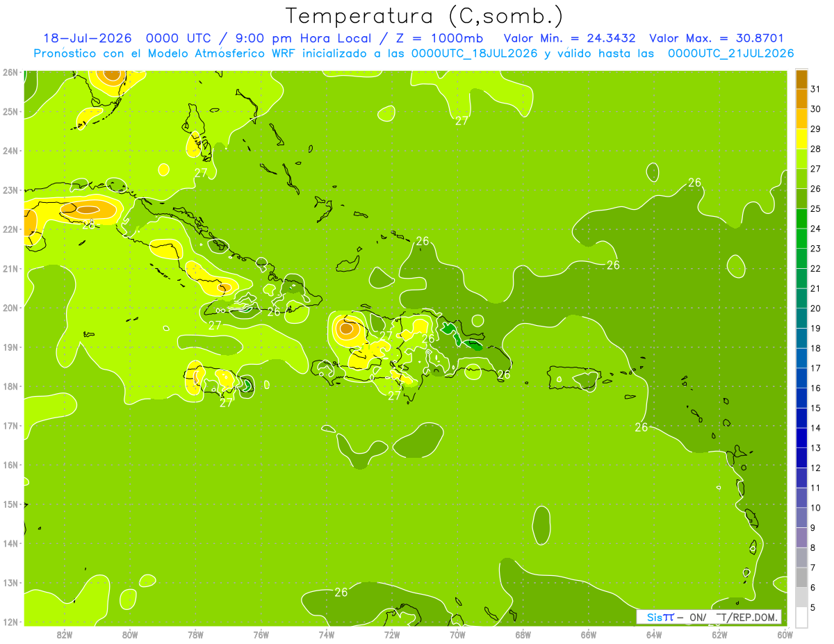Click the colorbar label "14"
The height and width of the screenshot is (644, 834).
(x=815, y=428)
